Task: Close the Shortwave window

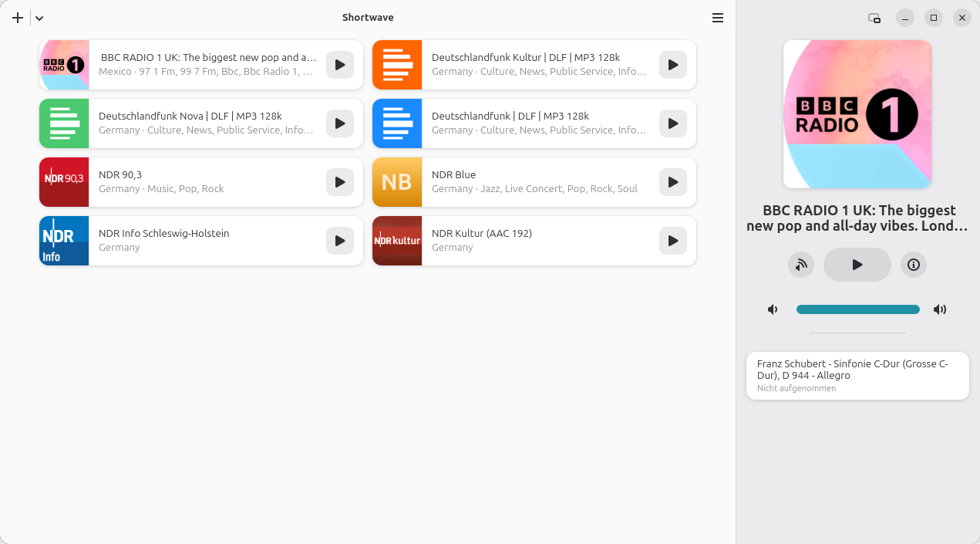Action: 962,18
